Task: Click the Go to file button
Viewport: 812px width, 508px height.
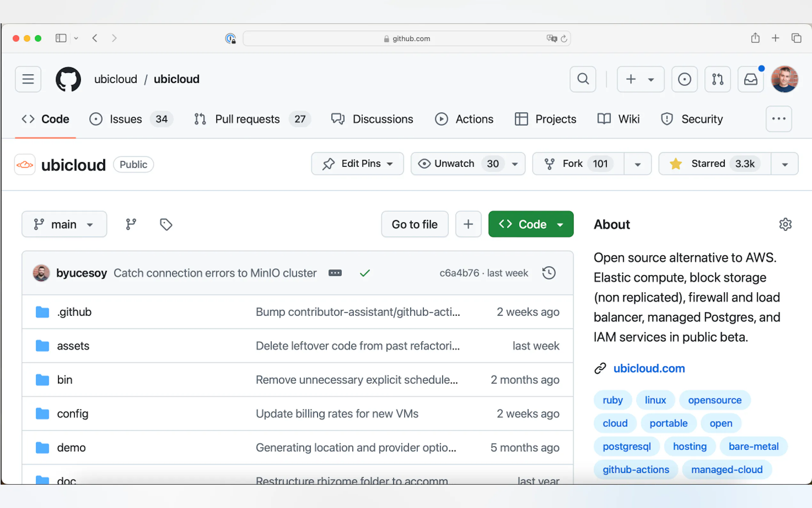Action: [415, 224]
